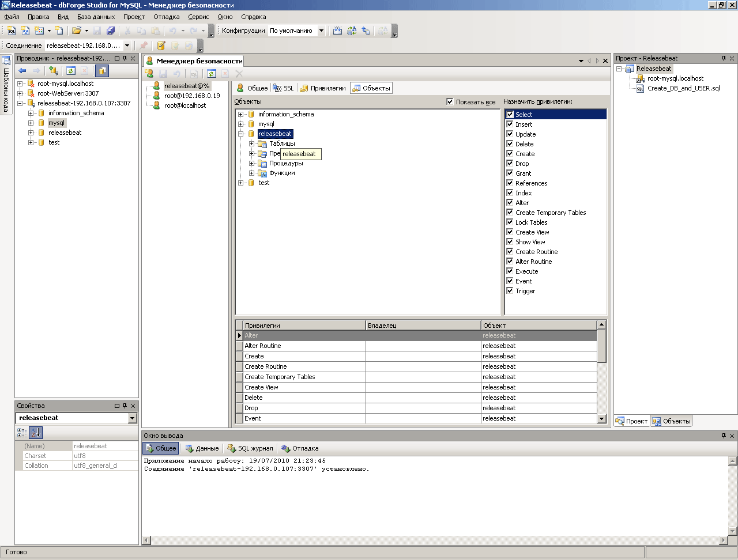Image resolution: width=738 pixels, height=560 pixels.
Task: Refresh the Security Manager user list
Action: tap(212, 74)
